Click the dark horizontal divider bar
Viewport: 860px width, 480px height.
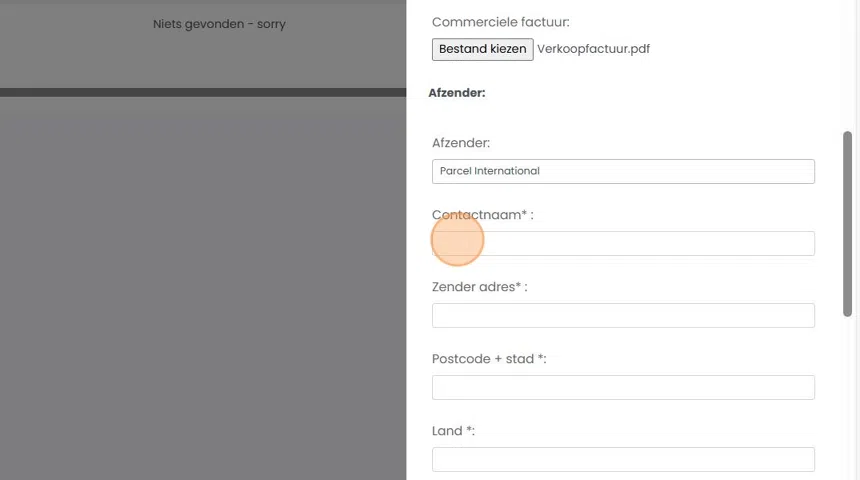tap(200, 93)
